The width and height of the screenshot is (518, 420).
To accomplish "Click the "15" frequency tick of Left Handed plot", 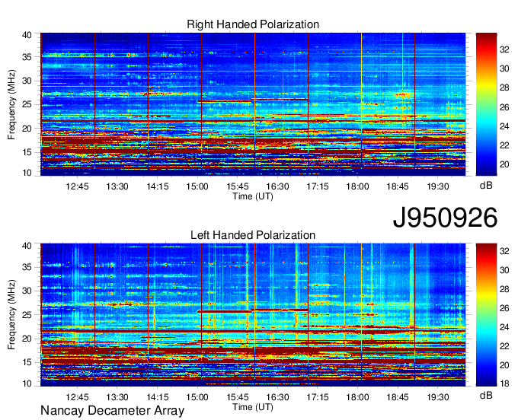I will [x=27, y=363].
